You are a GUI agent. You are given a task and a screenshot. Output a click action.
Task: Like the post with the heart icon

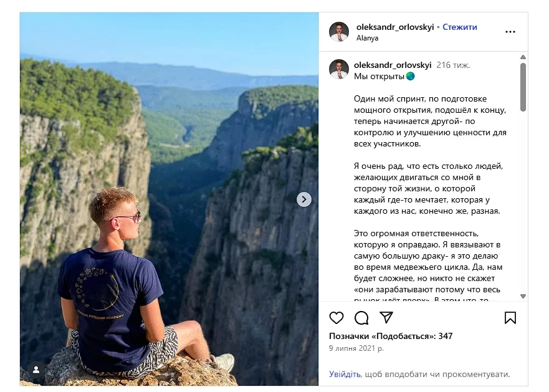tap(337, 318)
